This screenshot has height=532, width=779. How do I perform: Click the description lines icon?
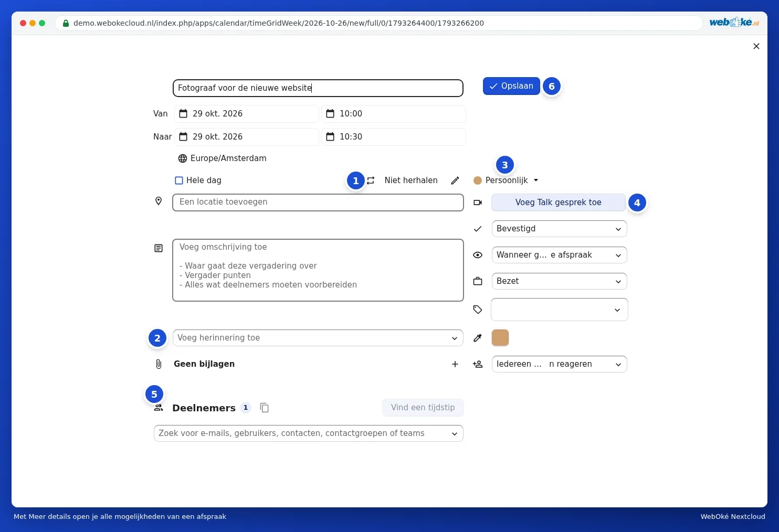pyautogui.click(x=159, y=248)
